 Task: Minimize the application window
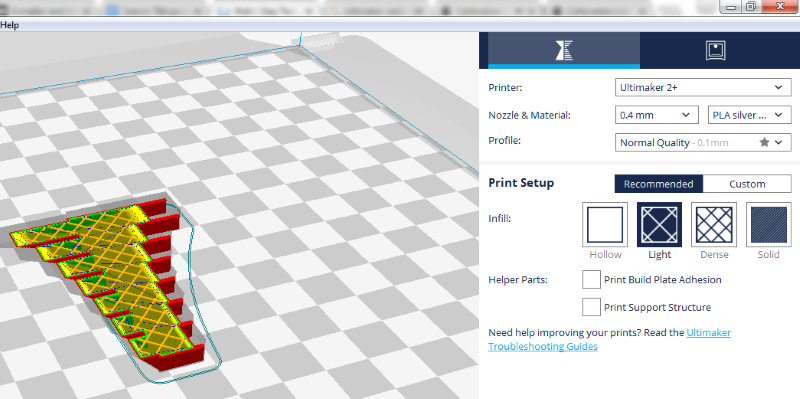(x=730, y=6)
